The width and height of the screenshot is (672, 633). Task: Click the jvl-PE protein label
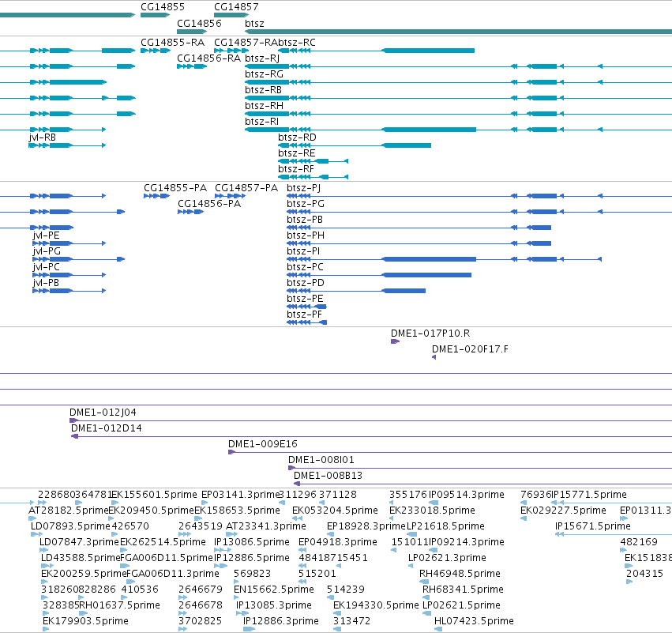(46, 235)
